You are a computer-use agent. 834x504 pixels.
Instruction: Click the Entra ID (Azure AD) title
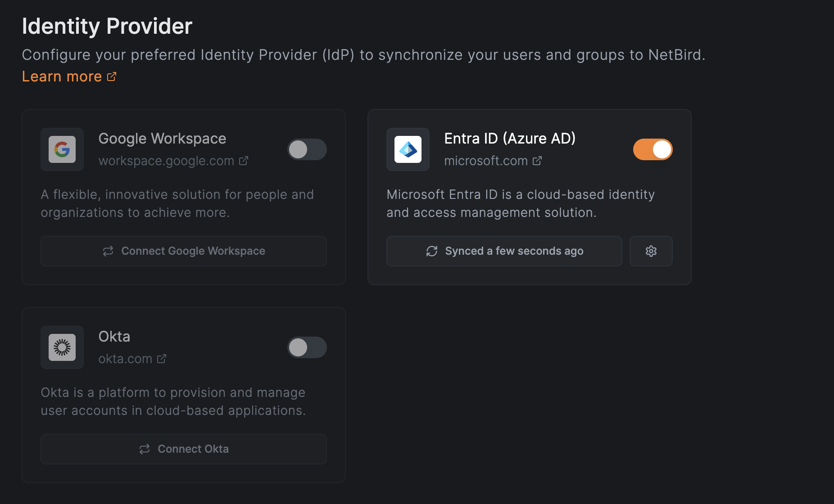510,139
